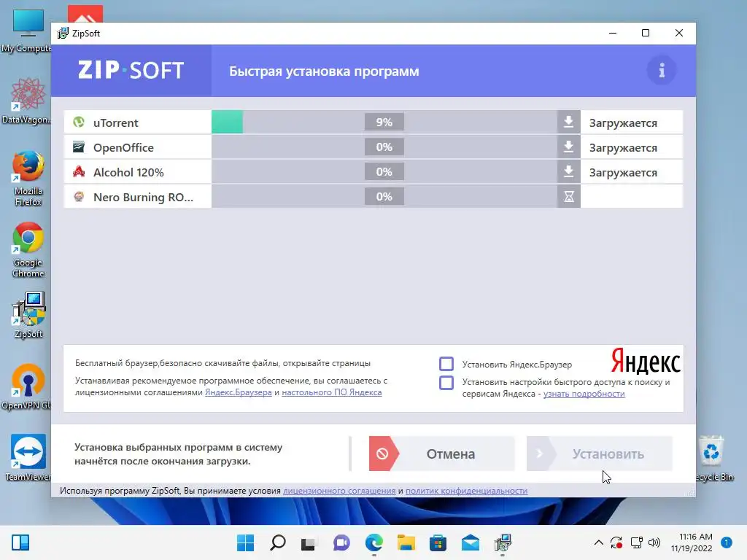Click the uTorrent download arrow icon

(x=568, y=122)
